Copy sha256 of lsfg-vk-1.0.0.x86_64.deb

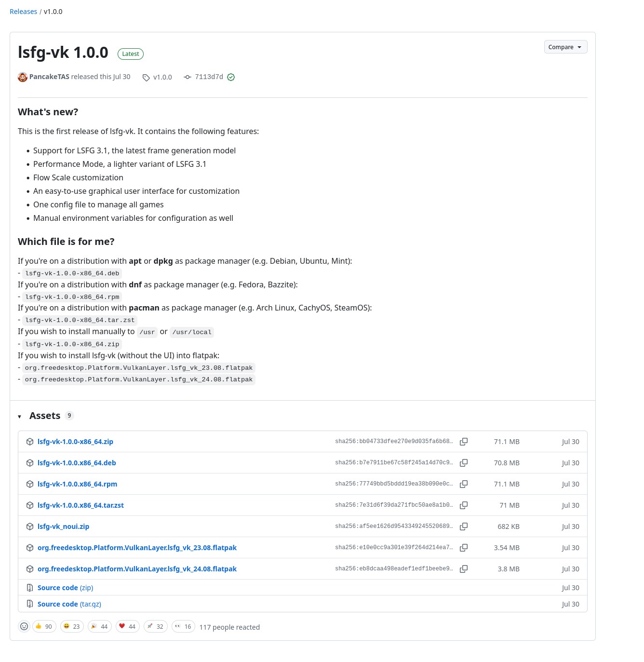pyautogui.click(x=464, y=463)
